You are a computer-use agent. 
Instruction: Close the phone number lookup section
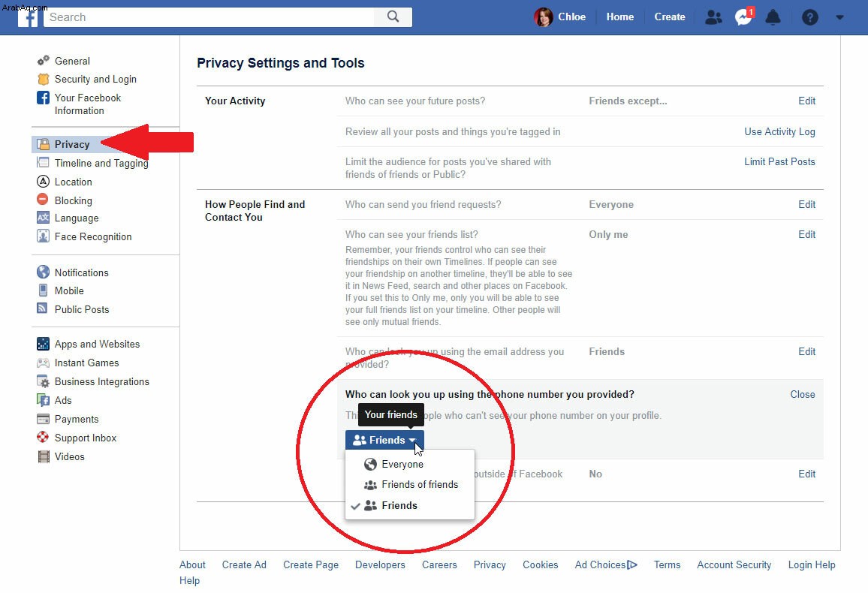[x=803, y=394]
